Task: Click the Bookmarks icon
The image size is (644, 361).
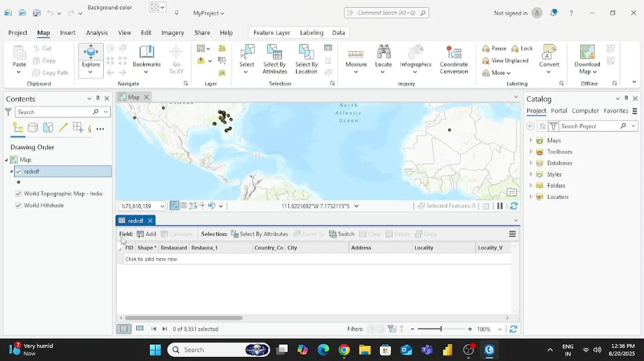Action: click(x=146, y=52)
